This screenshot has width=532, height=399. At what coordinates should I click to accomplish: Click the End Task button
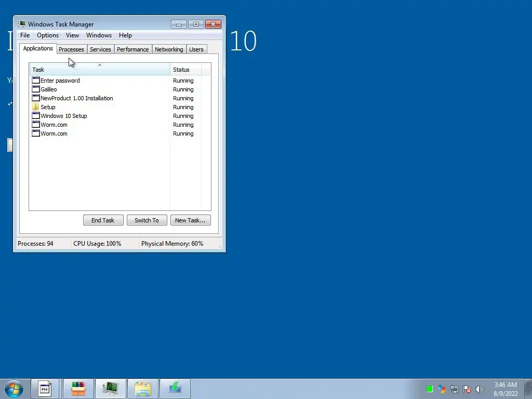pyautogui.click(x=103, y=220)
